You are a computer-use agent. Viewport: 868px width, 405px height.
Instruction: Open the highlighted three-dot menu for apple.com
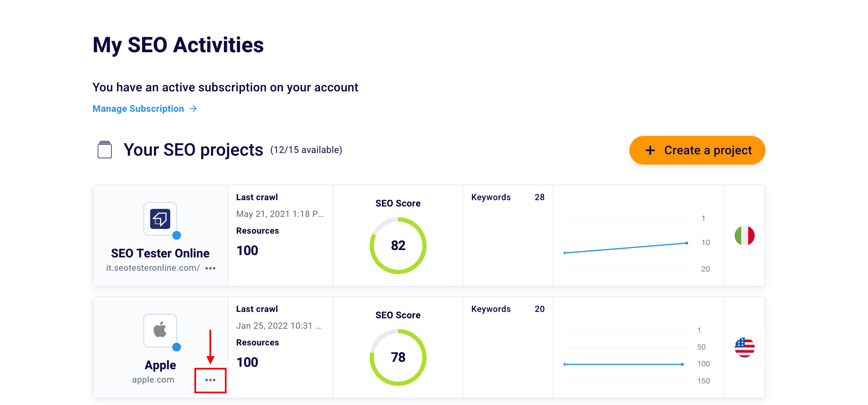[210, 380]
